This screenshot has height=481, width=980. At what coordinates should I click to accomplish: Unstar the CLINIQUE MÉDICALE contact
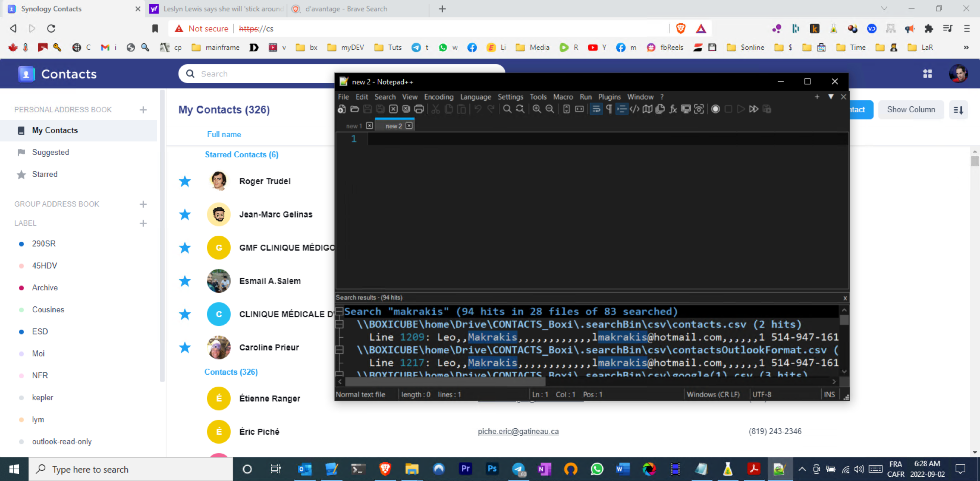185,314
